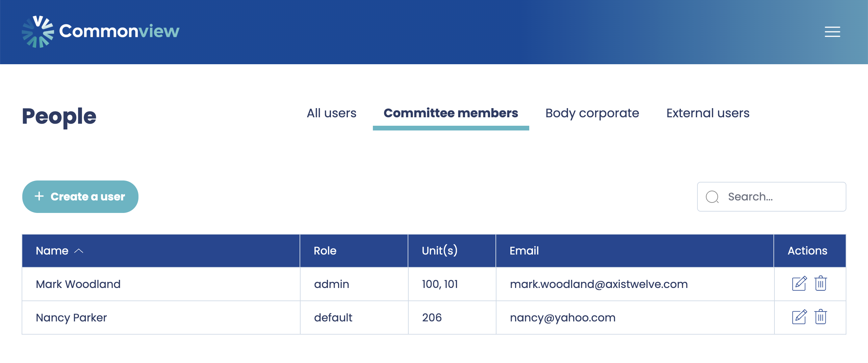Select the Committee members tab

451,113
